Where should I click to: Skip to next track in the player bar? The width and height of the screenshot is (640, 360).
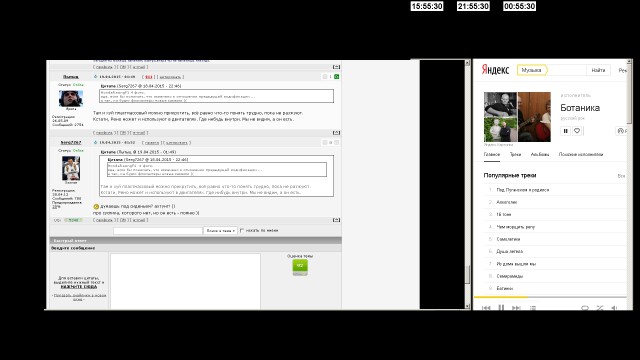(516, 308)
